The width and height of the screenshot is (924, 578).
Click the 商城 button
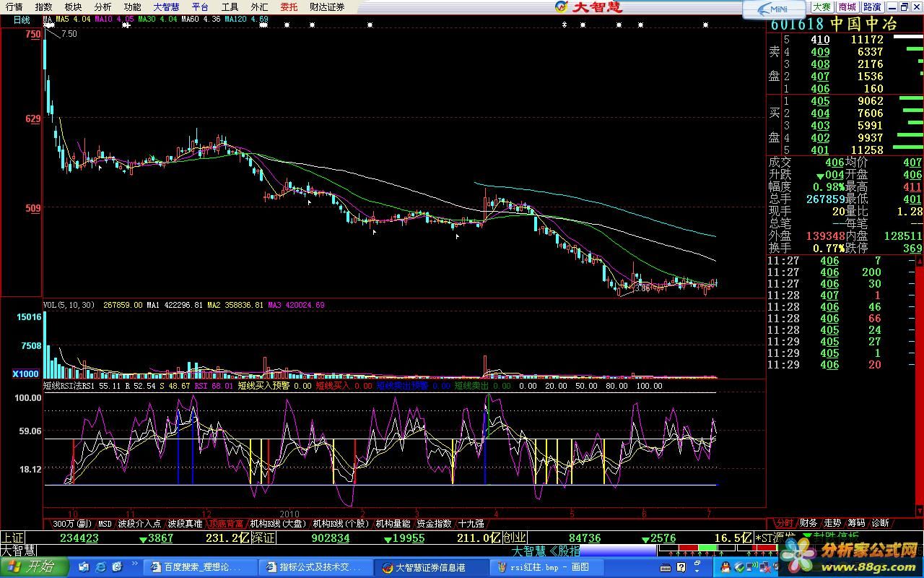(846, 7)
